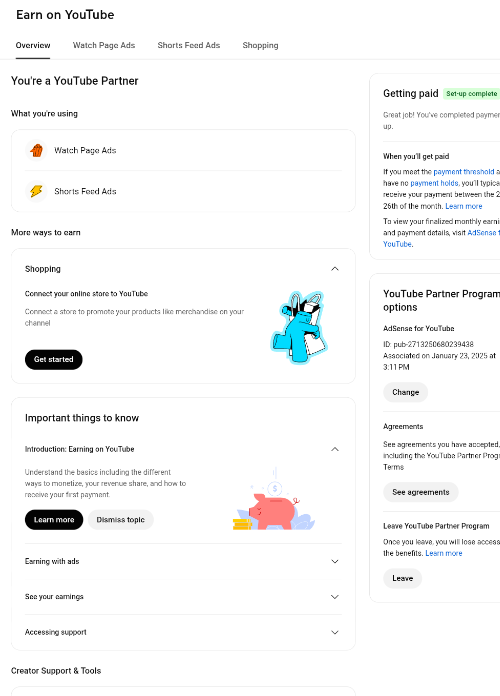Open the payment threshold link
The width and height of the screenshot is (500, 696).
tap(464, 172)
